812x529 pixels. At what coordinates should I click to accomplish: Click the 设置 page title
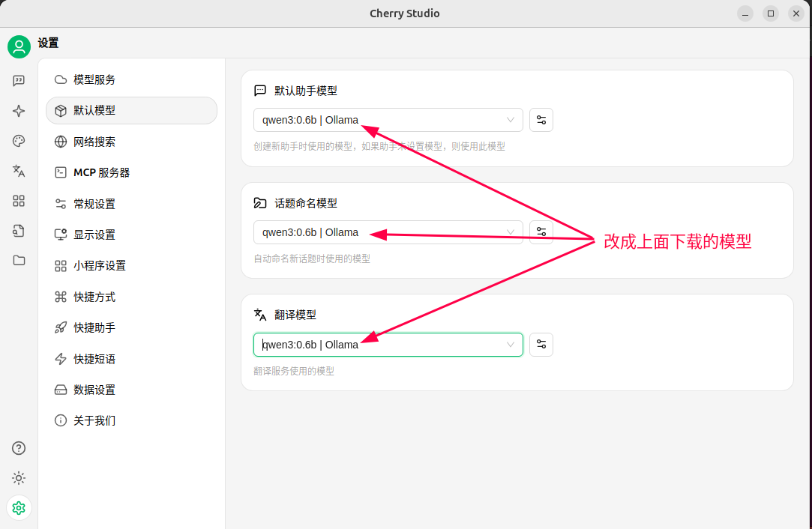[48, 43]
